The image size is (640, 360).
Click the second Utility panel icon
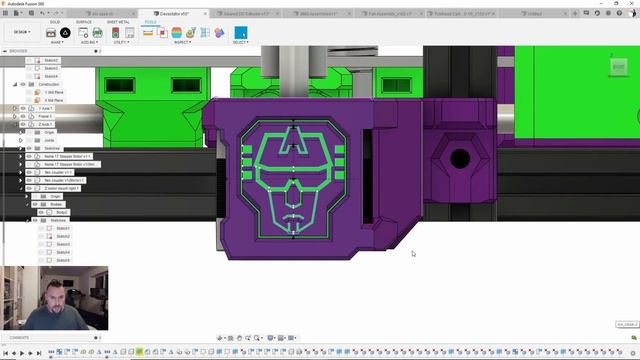pyautogui.click(x=130, y=33)
